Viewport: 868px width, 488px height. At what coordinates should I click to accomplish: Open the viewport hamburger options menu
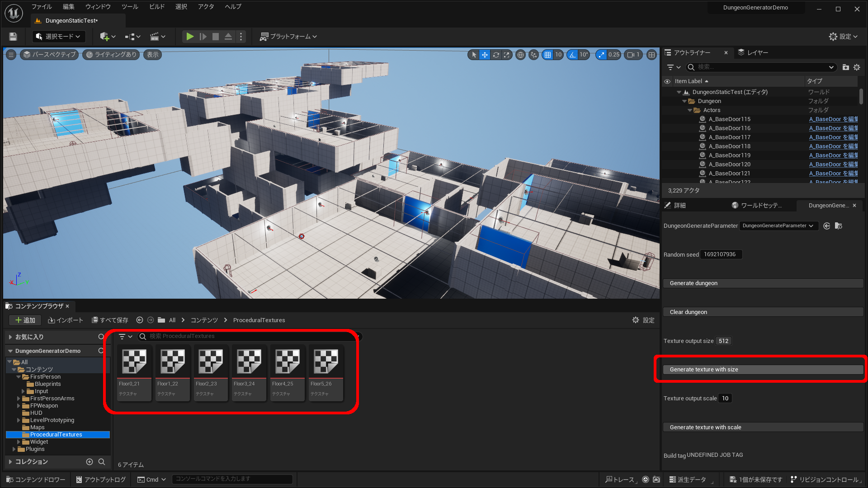[x=11, y=55]
